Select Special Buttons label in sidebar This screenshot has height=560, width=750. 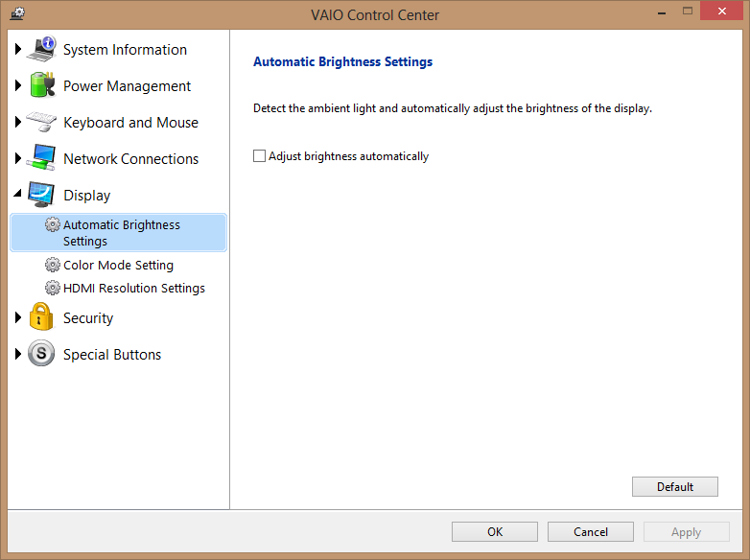click(112, 355)
